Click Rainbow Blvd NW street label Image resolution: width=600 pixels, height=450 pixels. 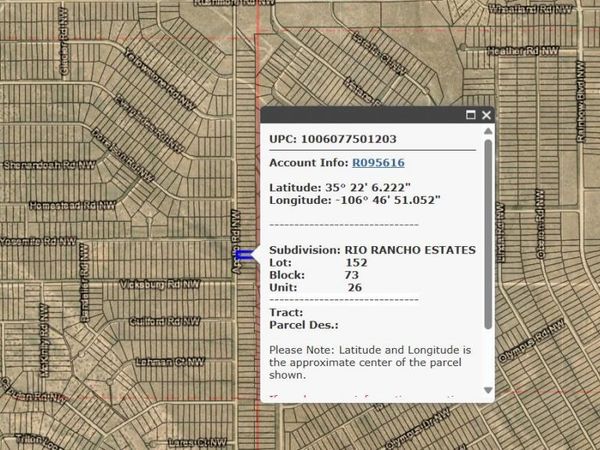point(581,101)
